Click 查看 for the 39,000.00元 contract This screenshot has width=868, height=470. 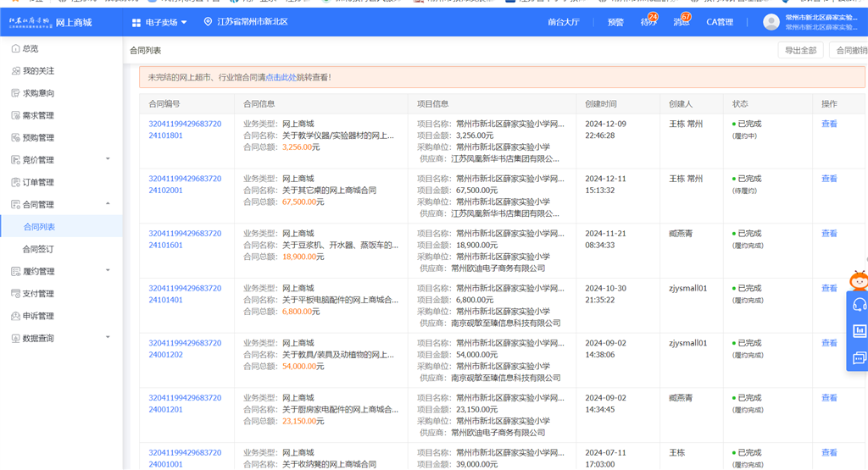pos(829,452)
